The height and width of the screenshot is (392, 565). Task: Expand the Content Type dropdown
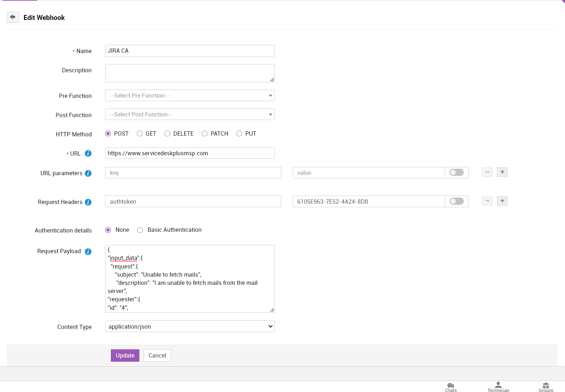(190, 327)
